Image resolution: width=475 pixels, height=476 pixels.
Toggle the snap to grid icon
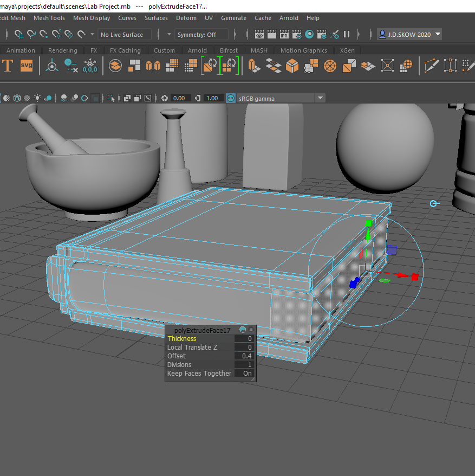19,35
